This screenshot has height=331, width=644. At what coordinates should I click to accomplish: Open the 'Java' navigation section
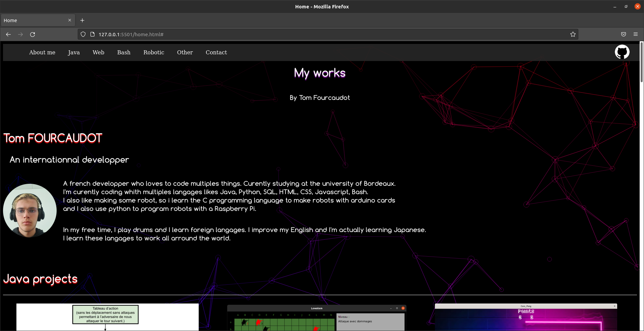point(74,52)
